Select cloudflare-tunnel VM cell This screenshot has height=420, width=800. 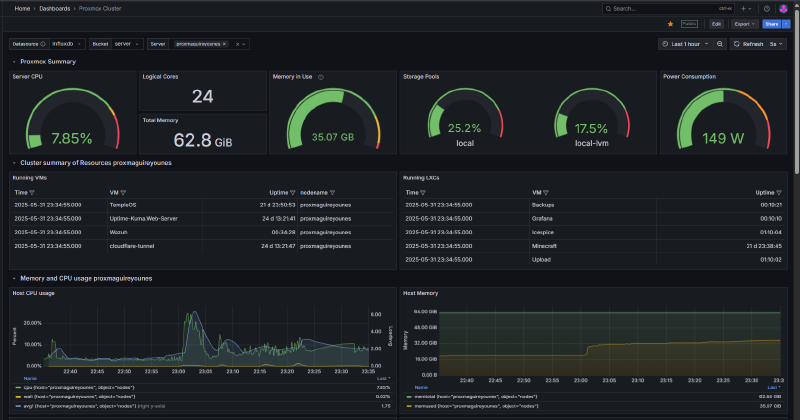pyautogui.click(x=155, y=246)
